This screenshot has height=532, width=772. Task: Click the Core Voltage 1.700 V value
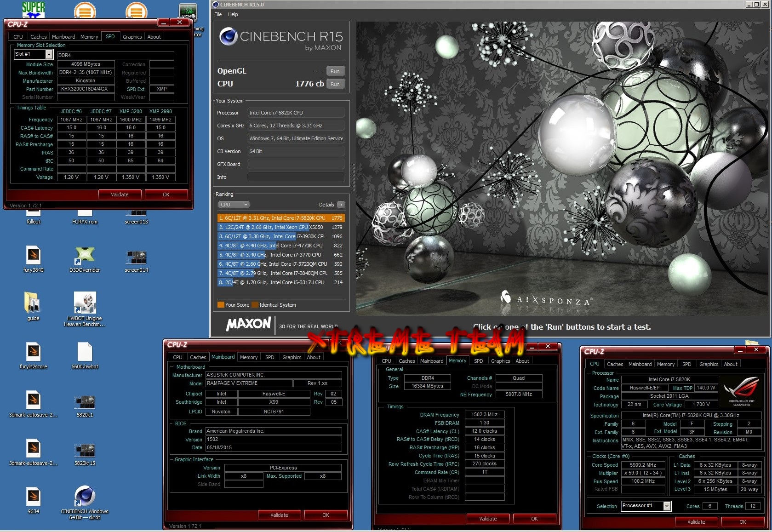[x=701, y=405]
